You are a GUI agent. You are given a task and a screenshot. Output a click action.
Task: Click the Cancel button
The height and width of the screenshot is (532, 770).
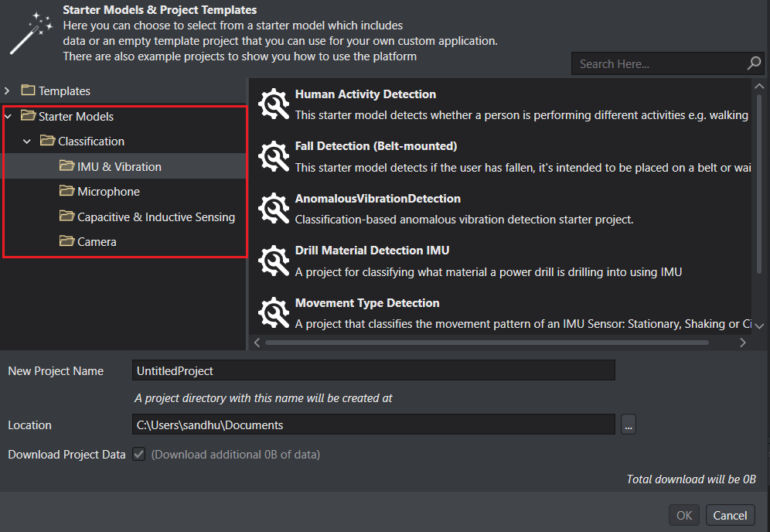(730, 515)
